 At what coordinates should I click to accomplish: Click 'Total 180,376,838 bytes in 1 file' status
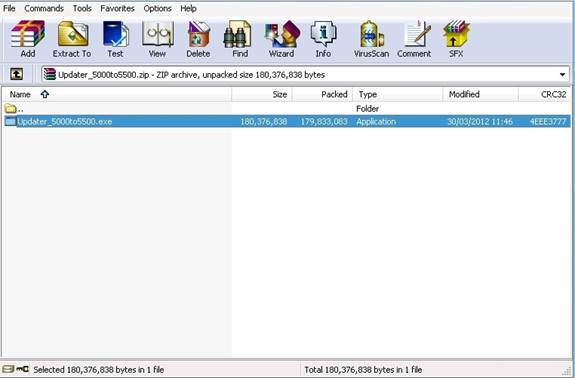[x=363, y=370]
